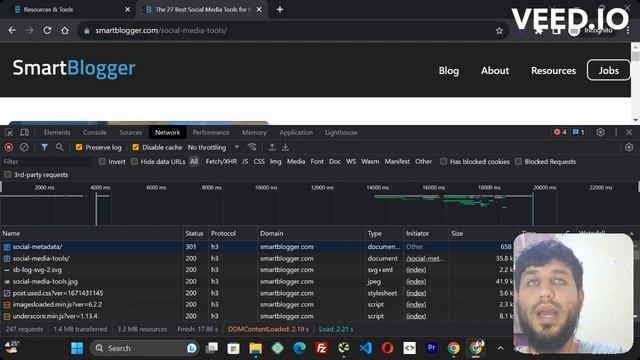Image resolution: width=640 pixels, height=360 pixels.
Task: Click the network Filter text field
Action: [x=46, y=162]
